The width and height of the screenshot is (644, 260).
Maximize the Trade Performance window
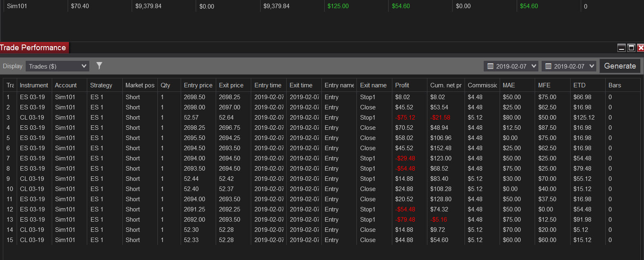[631, 48]
